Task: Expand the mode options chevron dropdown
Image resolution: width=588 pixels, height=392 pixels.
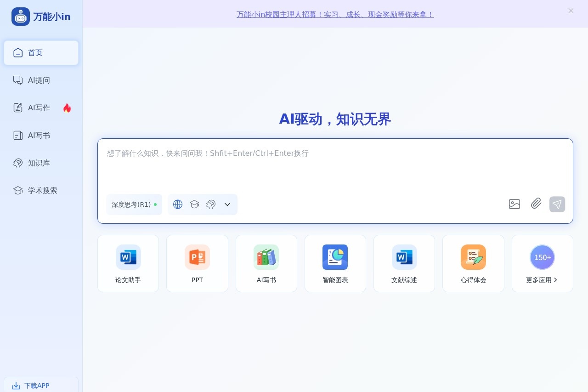Action: (x=227, y=205)
